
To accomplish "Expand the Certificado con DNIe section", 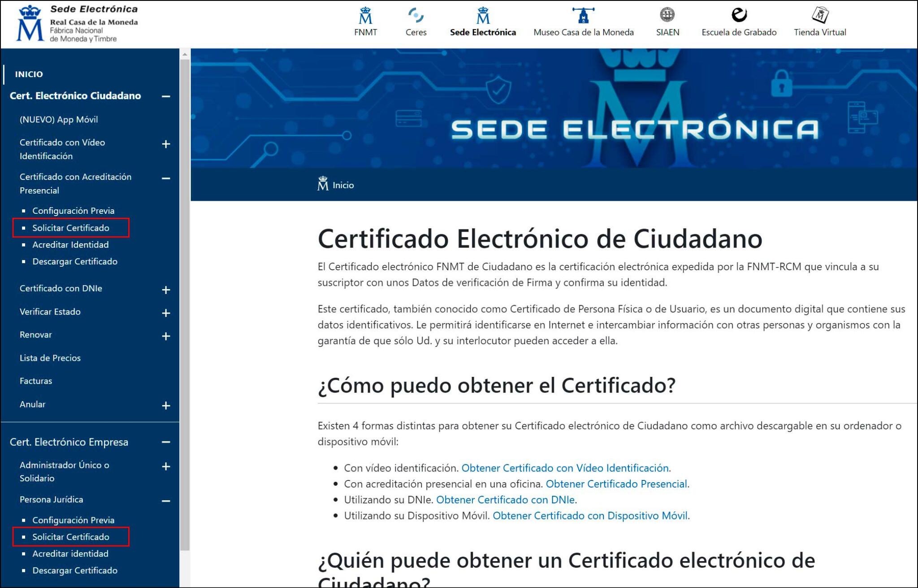I will click(x=166, y=289).
